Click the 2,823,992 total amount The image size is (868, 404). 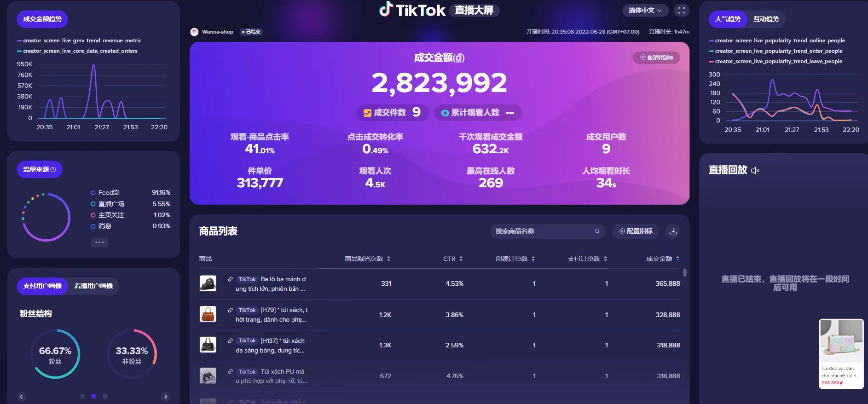coord(439,83)
